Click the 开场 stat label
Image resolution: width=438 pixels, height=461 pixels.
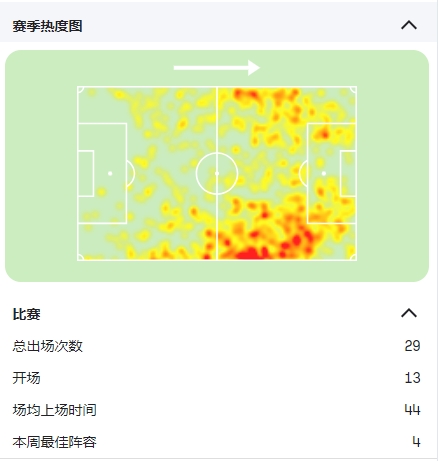pos(27,378)
